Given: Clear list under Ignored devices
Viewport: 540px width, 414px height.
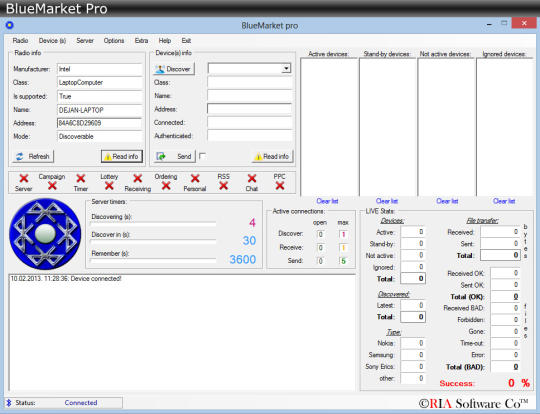Looking at the screenshot, I should point(504,201).
